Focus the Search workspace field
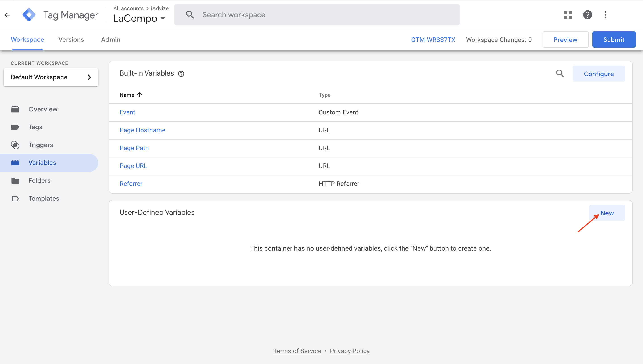643x364 pixels. [x=317, y=15]
